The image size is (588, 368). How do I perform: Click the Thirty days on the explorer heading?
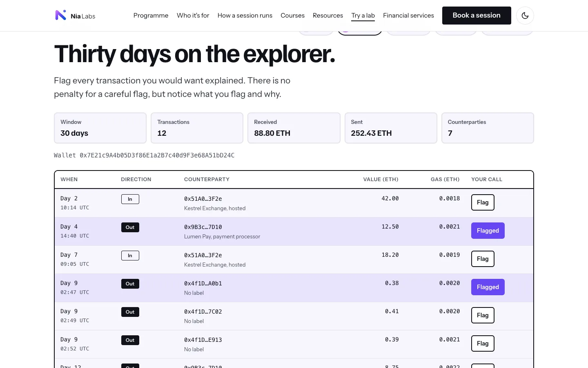point(194,54)
